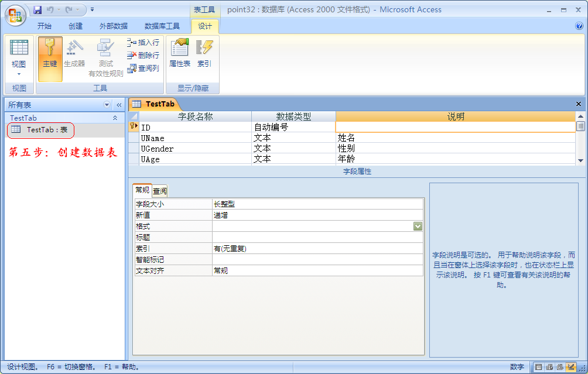Screen dimensions: 588x374
Task: Open the Access help question icon
Action: coord(579,26)
